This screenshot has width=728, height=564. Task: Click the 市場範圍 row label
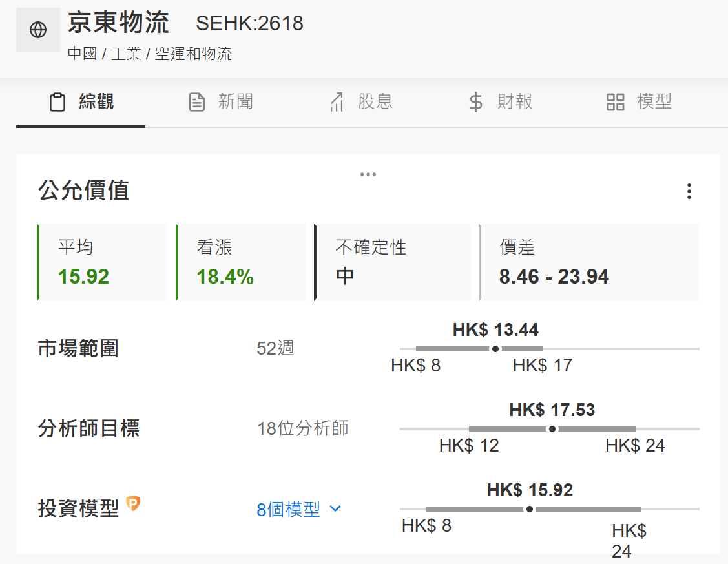point(78,349)
